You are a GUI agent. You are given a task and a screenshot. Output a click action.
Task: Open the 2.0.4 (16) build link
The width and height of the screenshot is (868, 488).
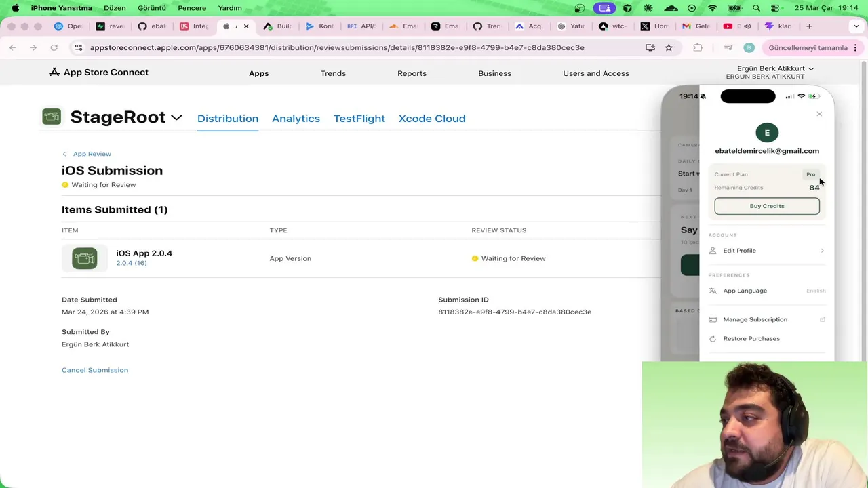[x=131, y=263]
